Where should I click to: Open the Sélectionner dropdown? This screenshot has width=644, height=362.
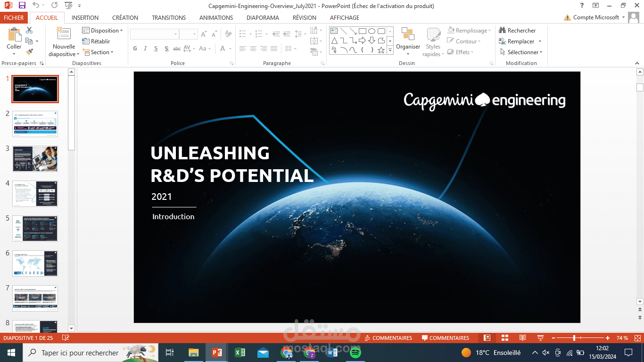pyautogui.click(x=521, y=52)
